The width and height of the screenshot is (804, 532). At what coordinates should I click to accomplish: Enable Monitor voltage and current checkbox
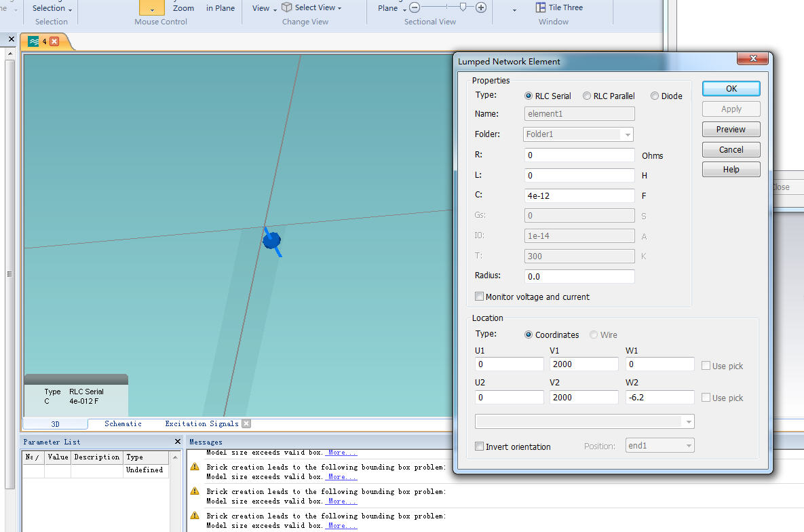click(480, 297)
